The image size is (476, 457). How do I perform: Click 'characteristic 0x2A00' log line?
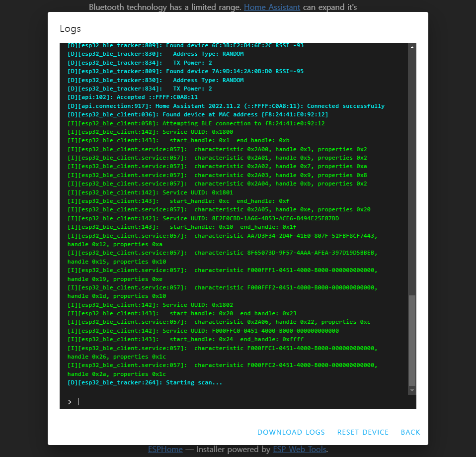click(x=217, y=149)
